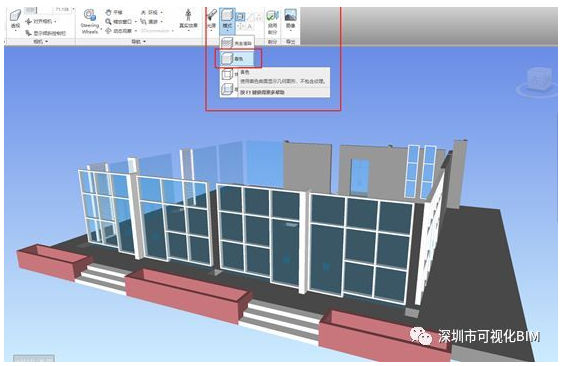This screenshot has height=366, width=563.
Task: Click the Enable Sectioning (启用剖分) button
Action: point(273,22)
